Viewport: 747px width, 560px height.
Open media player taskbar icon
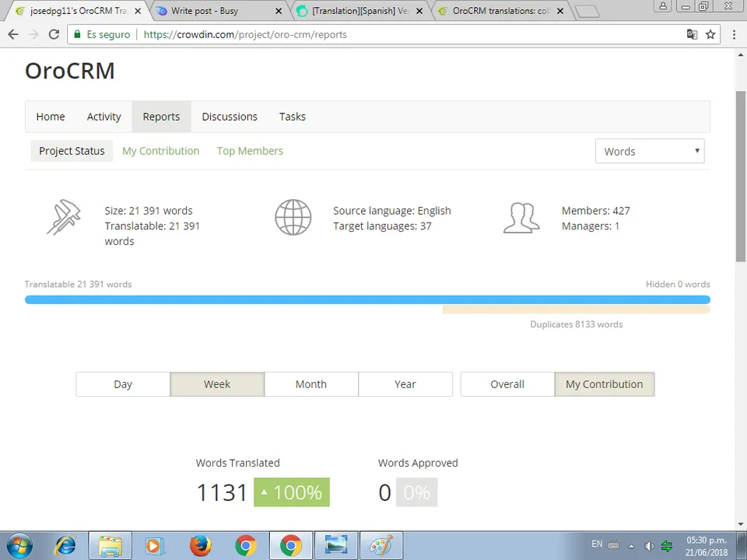click(154, 546)
